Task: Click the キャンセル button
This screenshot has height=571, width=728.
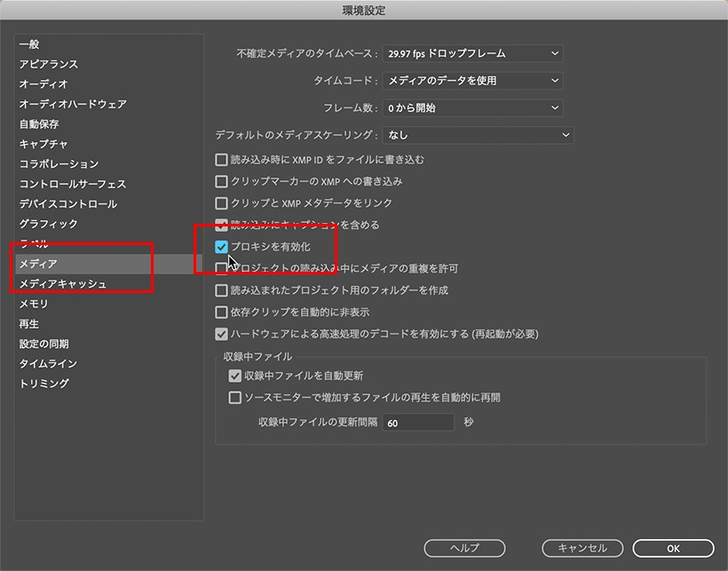Action: [582, 548]
